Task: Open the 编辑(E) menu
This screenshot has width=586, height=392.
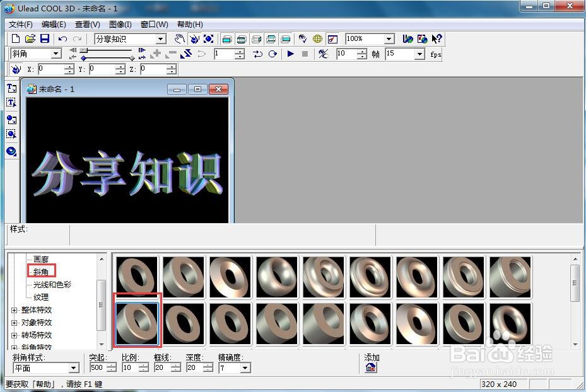Action: pyautogui.click(x=54, y=25)
